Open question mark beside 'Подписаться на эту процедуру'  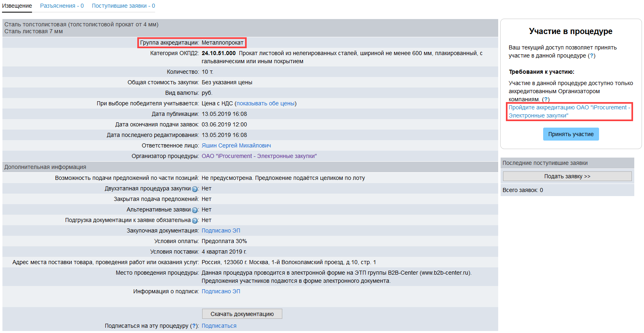pyautogui.click(x=194, y=326)
